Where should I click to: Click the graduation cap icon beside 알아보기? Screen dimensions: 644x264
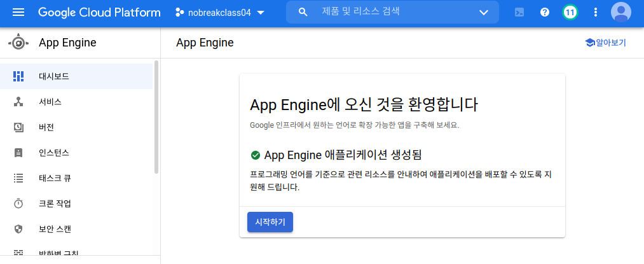pyautogui.click(x=590, y=43)
